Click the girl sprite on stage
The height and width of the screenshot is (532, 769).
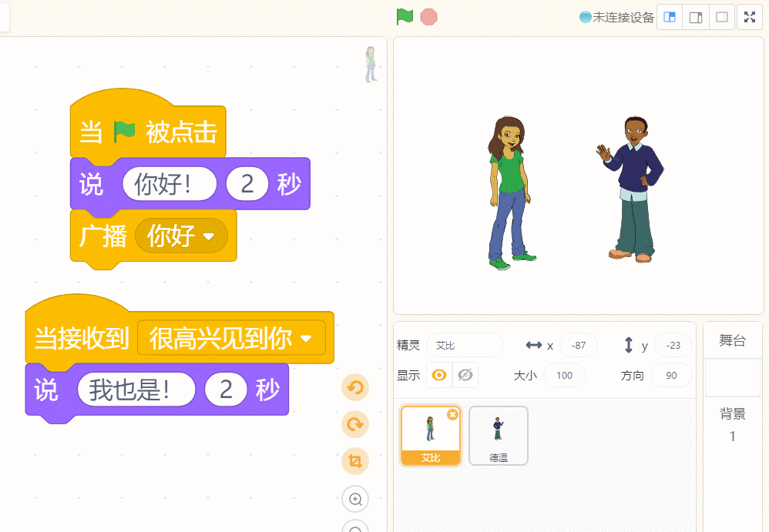pyautogui.click(x=510, y=193)
